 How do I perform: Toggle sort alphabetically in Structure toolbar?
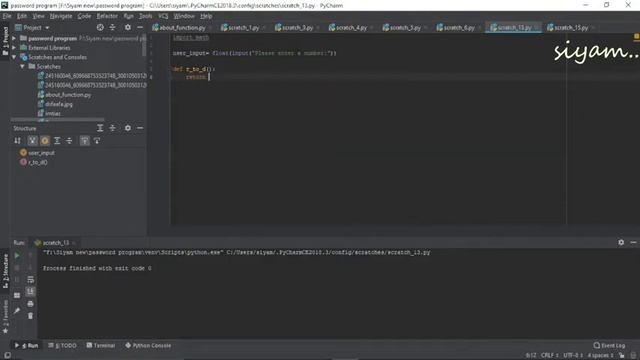pyautogui.click(x=17, y=141)
